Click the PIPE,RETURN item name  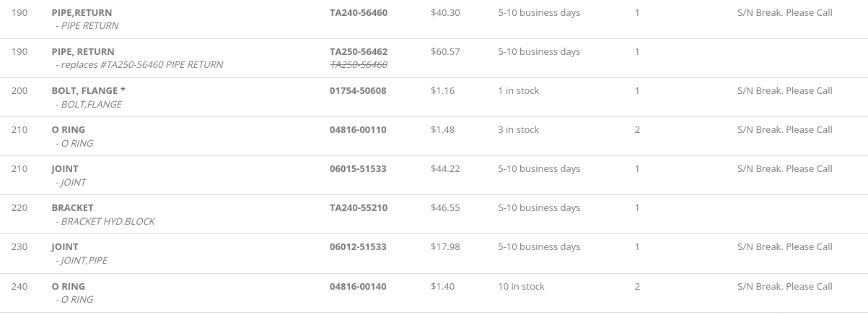point(82,13)
